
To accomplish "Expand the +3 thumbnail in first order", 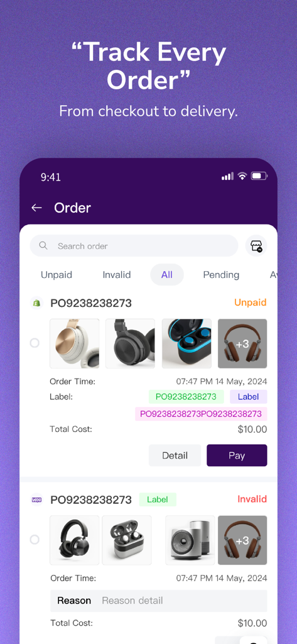I will (x=242, y=344).
